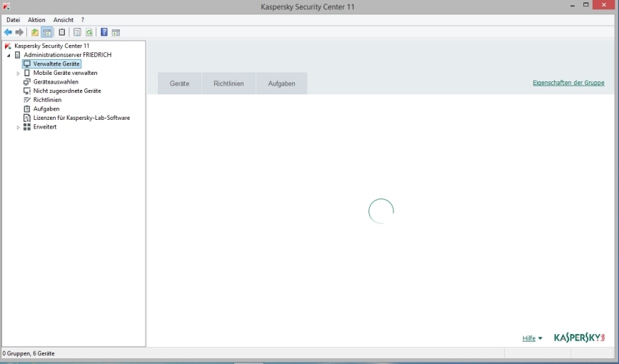Click the Kaspersky icon in the title bar
Viewport: 619px width, 364px height.
6,6
